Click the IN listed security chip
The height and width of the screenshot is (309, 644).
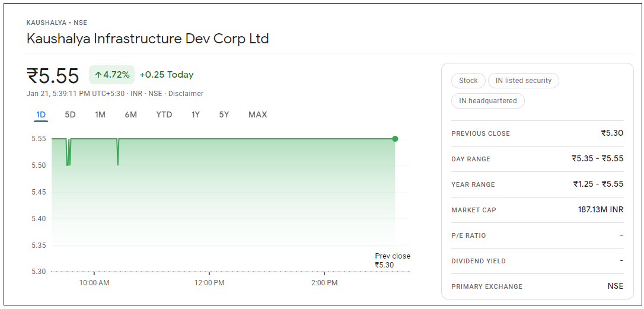523,81
